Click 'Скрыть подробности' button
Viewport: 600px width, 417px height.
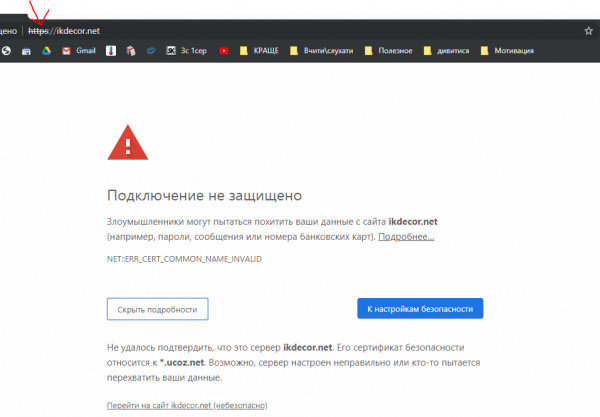(158, 309)
